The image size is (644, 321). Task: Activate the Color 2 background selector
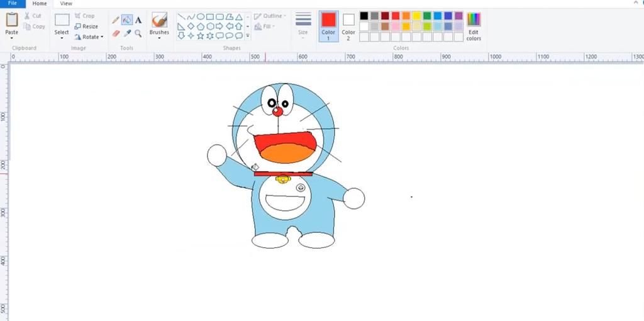[348, 26]
